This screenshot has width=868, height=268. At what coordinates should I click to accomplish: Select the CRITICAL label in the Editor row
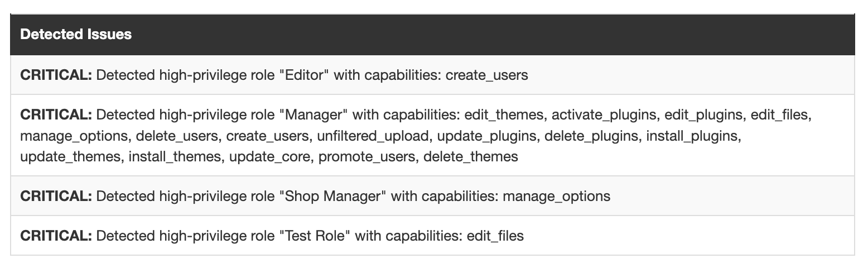click(x=56, y=75)
